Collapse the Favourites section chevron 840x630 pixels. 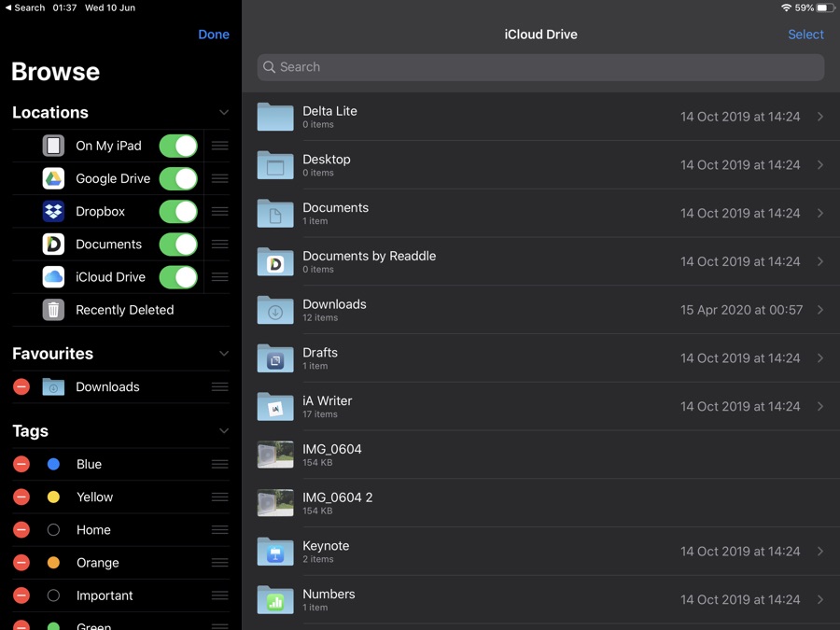coord(224,354)
